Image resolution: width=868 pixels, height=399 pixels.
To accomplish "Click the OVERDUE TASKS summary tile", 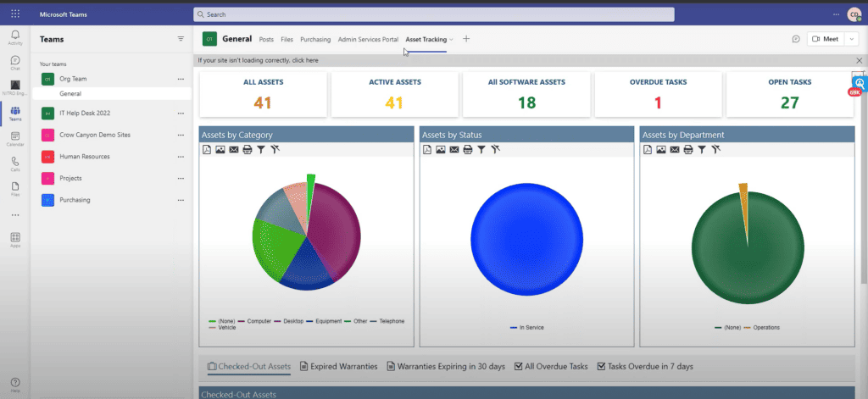I will tap(659, 94).
